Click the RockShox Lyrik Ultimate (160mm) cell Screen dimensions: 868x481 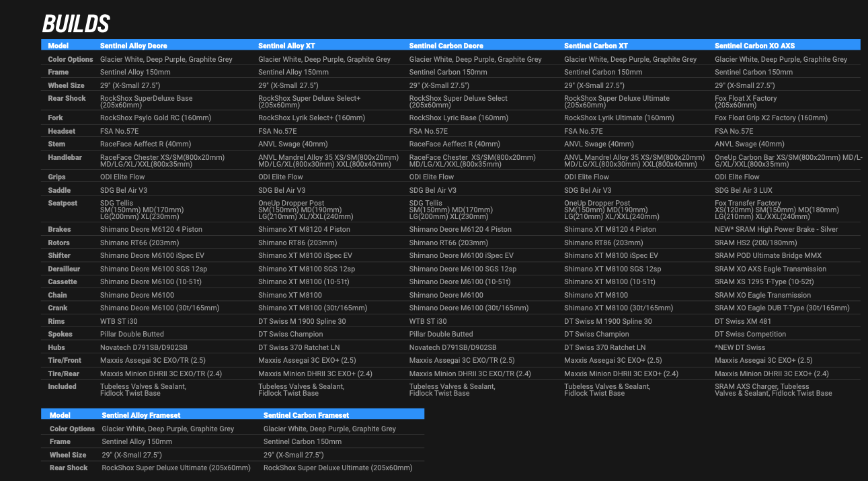click(619, 118)
